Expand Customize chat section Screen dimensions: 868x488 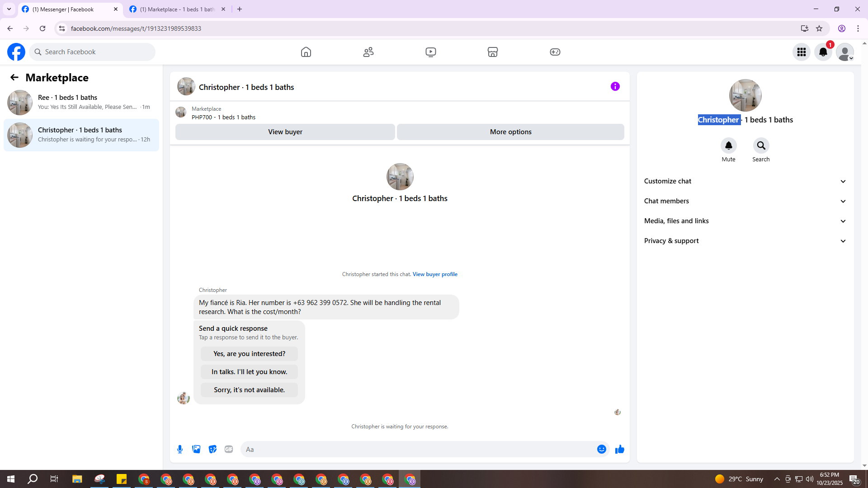[x=745, y=181]
